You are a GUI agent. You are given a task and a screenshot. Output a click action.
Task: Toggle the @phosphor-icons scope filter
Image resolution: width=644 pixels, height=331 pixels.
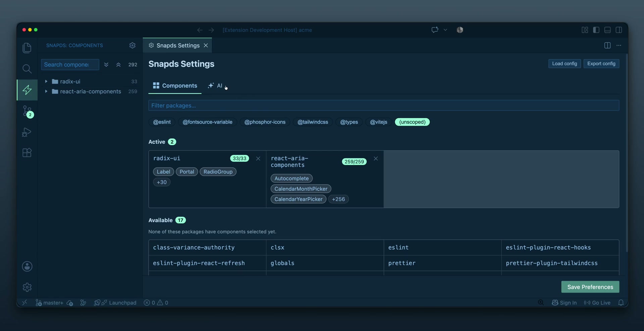click(x=265, y=122)
